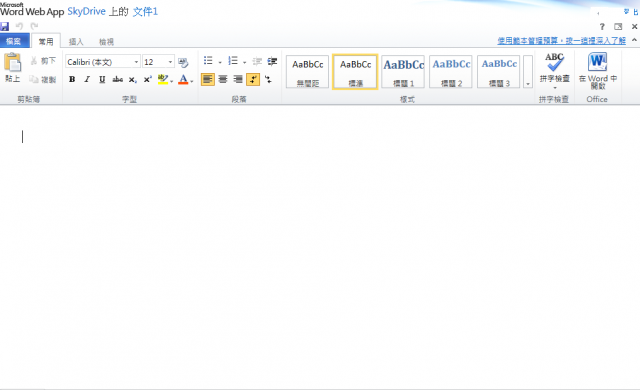Click the Copy button in clipboard group

(x=43, y=79)
